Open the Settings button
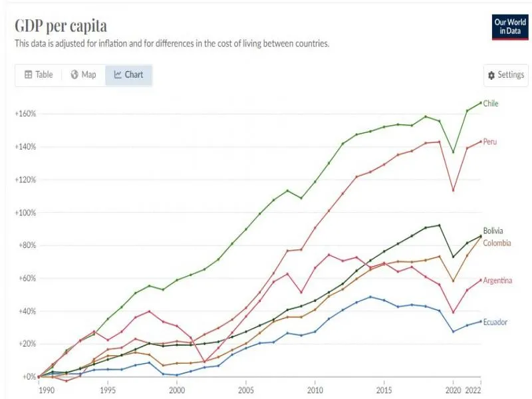This screenshot has height=399, width=532. pyautogui.click(x=506, y=75)
